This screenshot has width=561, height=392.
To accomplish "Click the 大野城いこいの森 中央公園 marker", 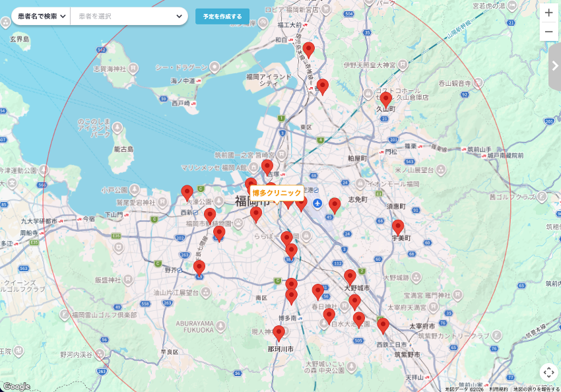I will [351, 367].
